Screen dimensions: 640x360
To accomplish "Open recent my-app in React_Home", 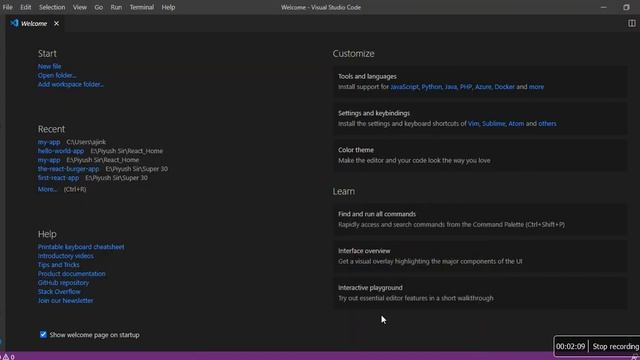I will 49,160.
